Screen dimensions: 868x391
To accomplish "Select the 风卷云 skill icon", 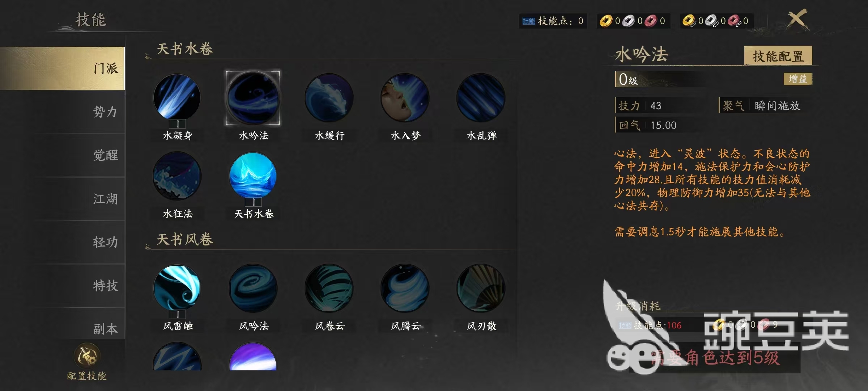I will [x=329, y=288].
